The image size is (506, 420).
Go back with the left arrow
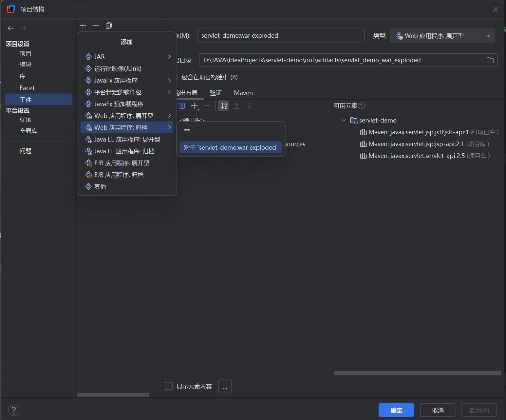[11, 28]
